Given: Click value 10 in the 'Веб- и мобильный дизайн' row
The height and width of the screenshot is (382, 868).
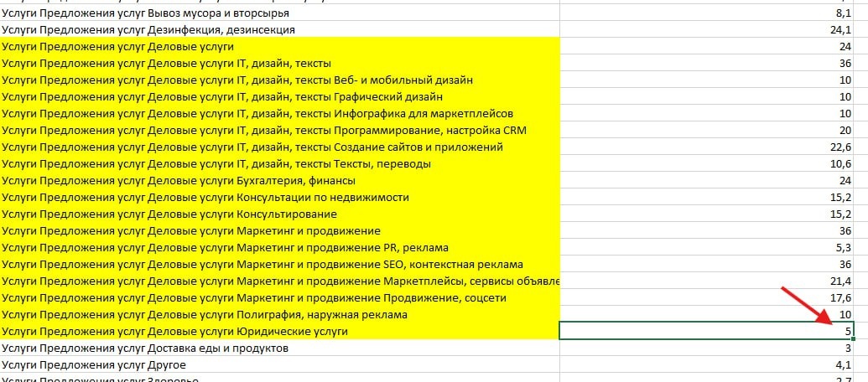Looking at the screenshot, I should click(x=707, y=80).
